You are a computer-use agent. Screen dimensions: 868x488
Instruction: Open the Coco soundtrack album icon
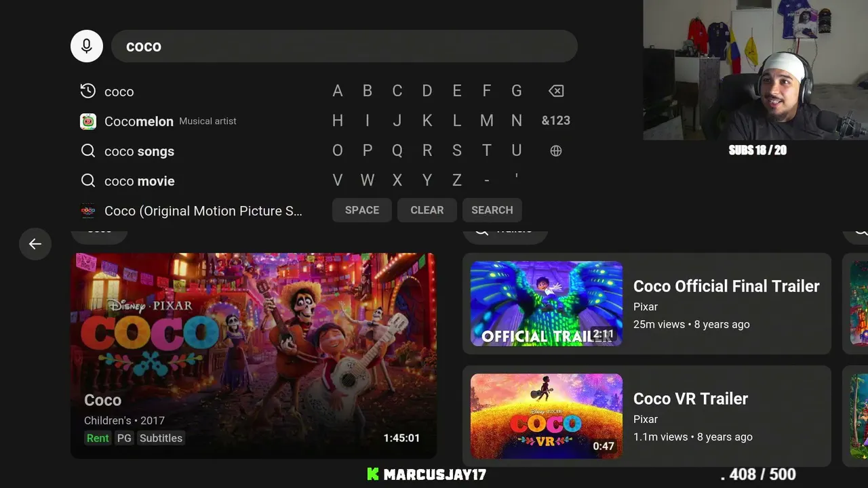pyautogui.click(x=87, y=211)
